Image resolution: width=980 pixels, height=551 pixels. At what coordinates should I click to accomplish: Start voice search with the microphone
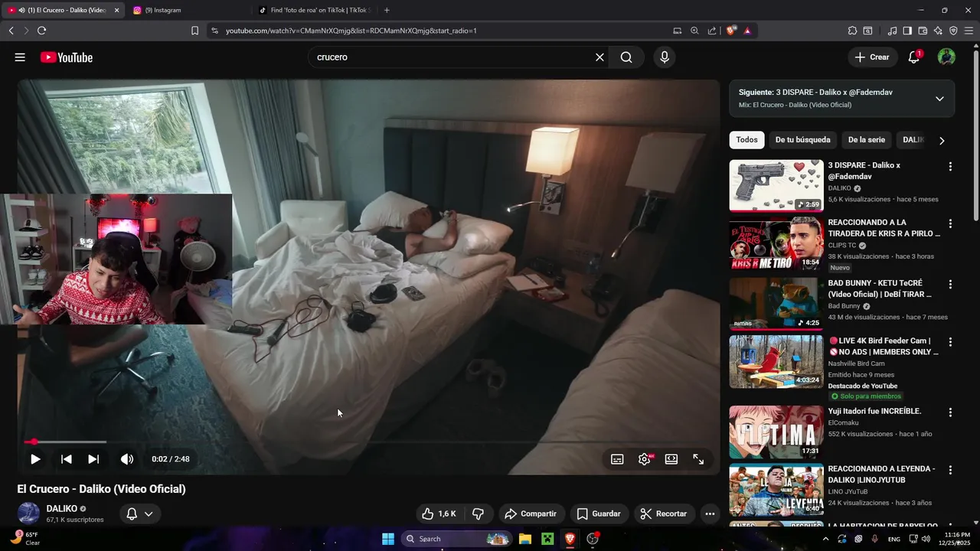click(x=664, y=57)
